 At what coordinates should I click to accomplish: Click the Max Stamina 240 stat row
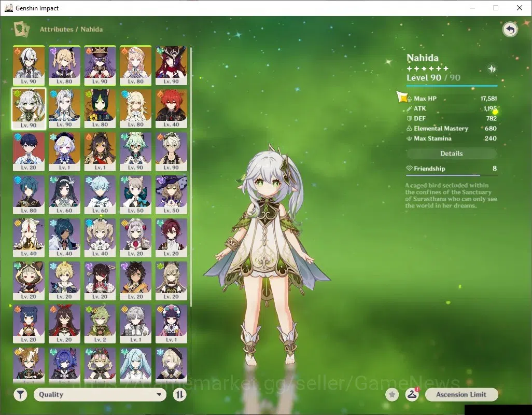pos(451,139)
